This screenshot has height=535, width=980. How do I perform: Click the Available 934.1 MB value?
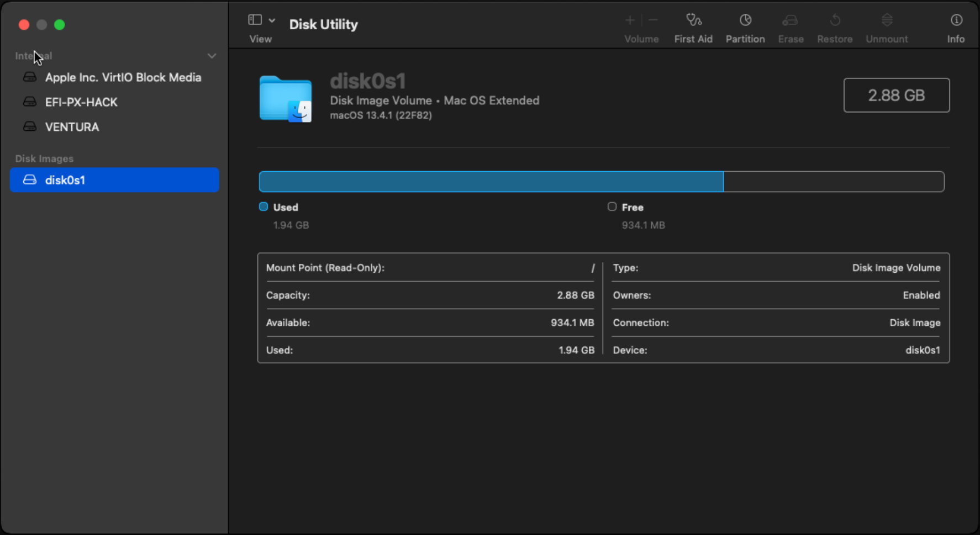(x=572, y=323)
